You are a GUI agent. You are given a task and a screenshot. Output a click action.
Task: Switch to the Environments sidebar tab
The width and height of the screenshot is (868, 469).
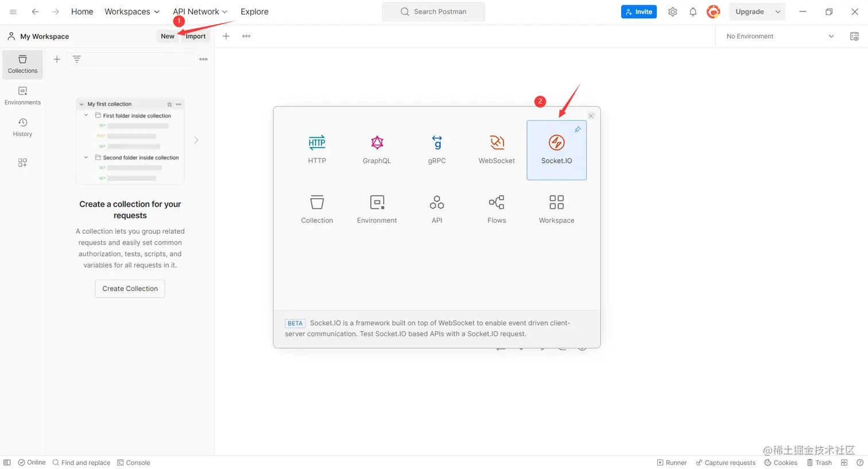(22, 96)
